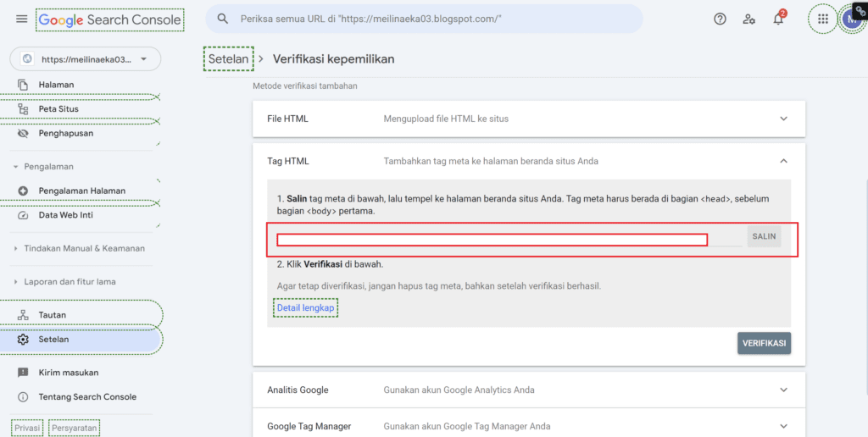The image size is (868, 437).
Task: Click the Tautan links icon
Action: (23, 315)
